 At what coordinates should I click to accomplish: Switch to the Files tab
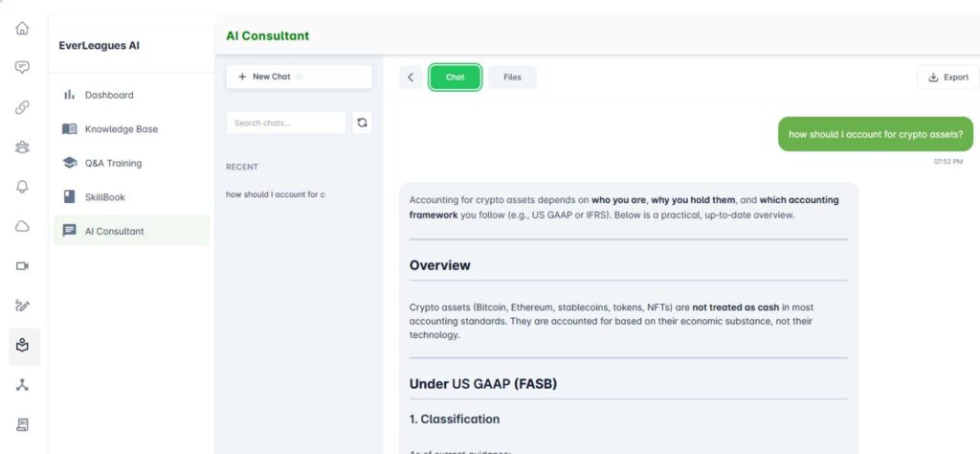[x=512, y=78]
